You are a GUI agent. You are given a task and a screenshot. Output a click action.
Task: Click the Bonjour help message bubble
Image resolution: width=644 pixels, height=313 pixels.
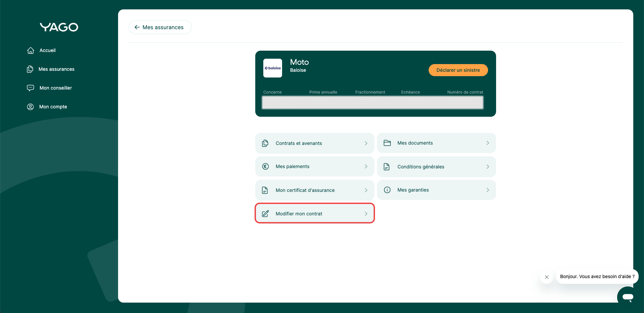[x=597, y=276]
